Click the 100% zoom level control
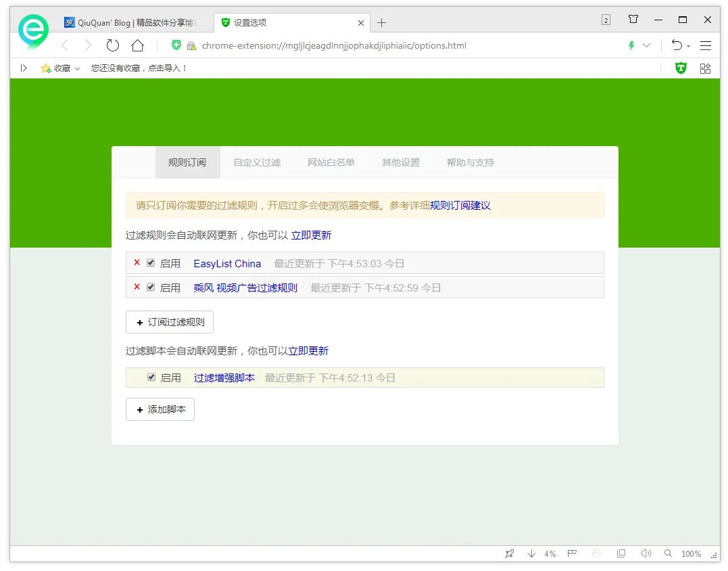 point(690,553)
